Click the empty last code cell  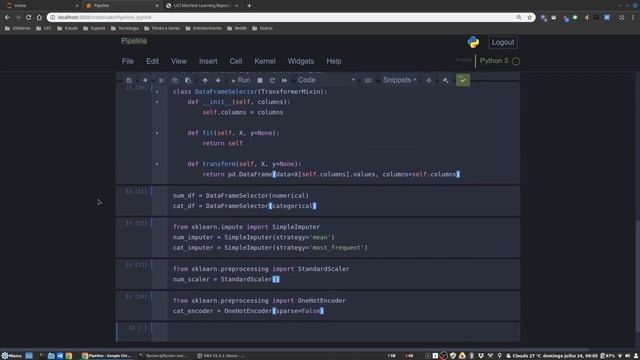click(x=344, y=331)
